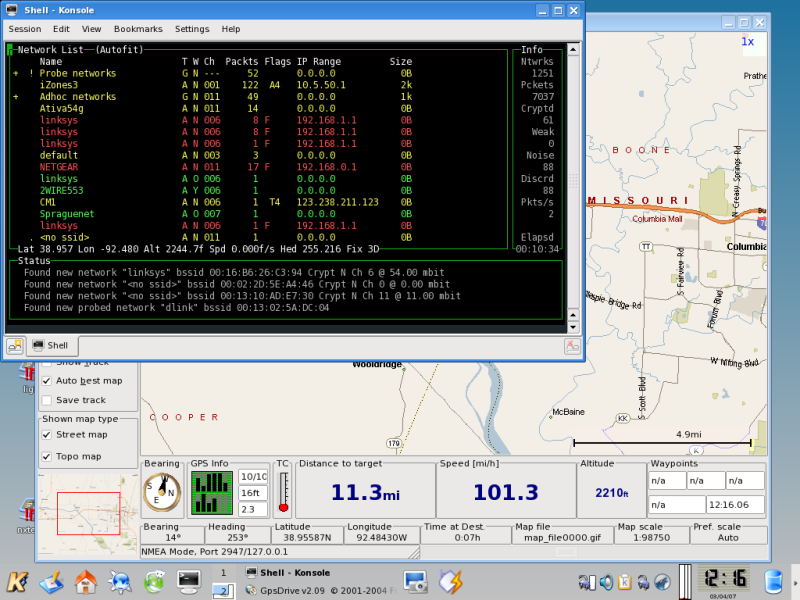Click the Konsole scrollbar's bottom down arrow
The image size is (800, 600).
pos(573,328)
